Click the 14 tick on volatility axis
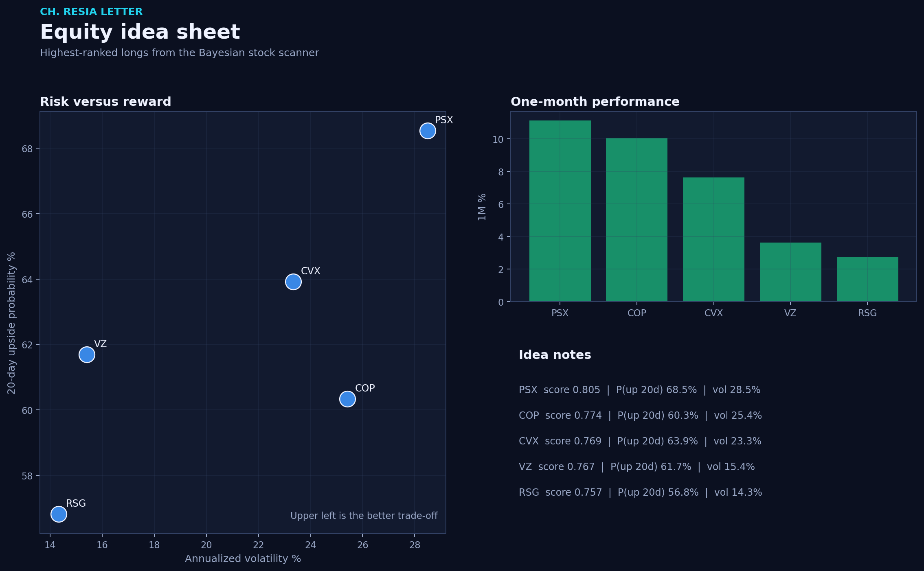 click(x=50, y=545)
